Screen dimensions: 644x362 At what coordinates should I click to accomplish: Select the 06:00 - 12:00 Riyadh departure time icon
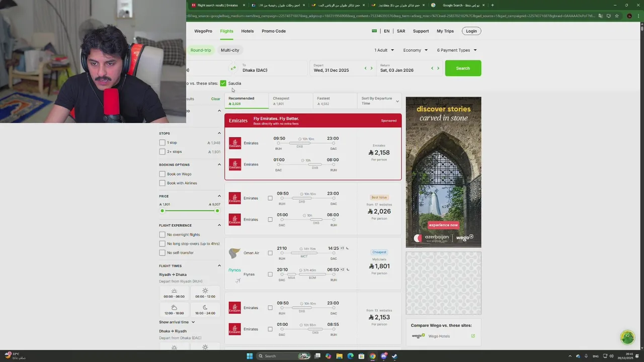click(x=205, y=291)
